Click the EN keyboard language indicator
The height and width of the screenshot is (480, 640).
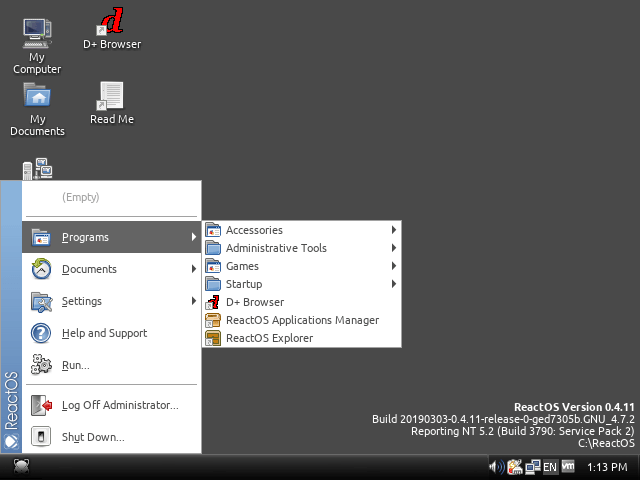pos(550,467)
